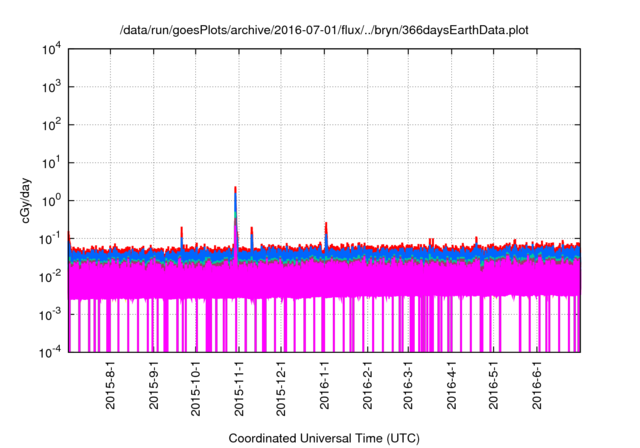The width and height of the screenshot is (640, 448).
Task: Click the spike peak near 2016-1-1
Action: [326, 224]
